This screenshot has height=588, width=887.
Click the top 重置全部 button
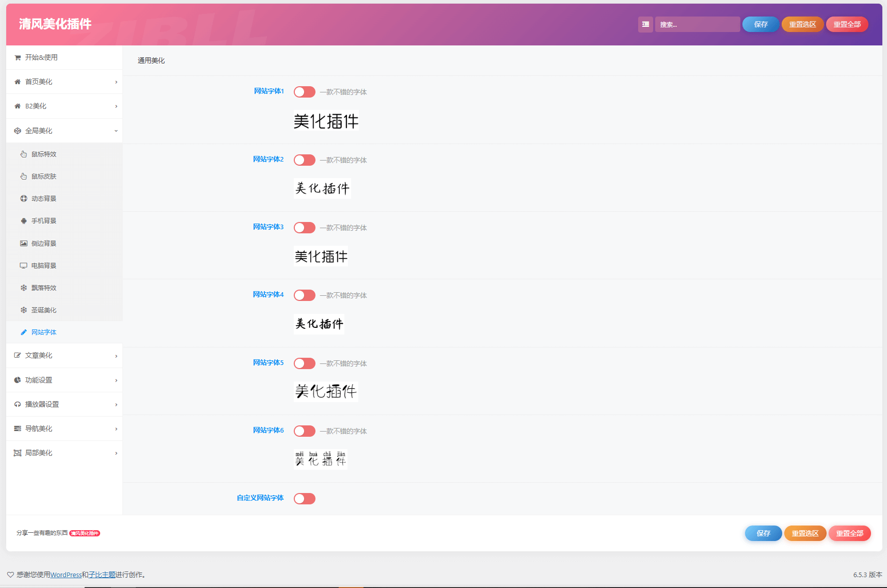847,24
